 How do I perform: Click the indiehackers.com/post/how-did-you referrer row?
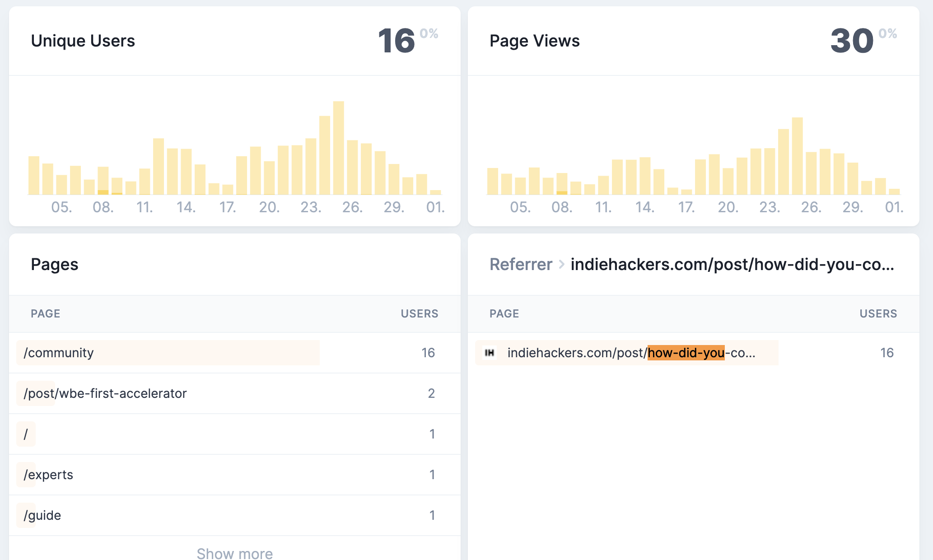tap(631, 353)
